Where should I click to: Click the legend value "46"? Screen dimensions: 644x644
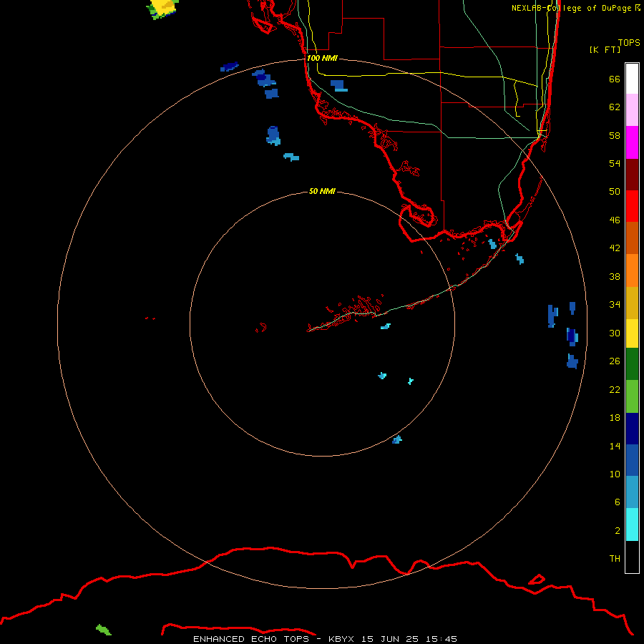(615, 220)
